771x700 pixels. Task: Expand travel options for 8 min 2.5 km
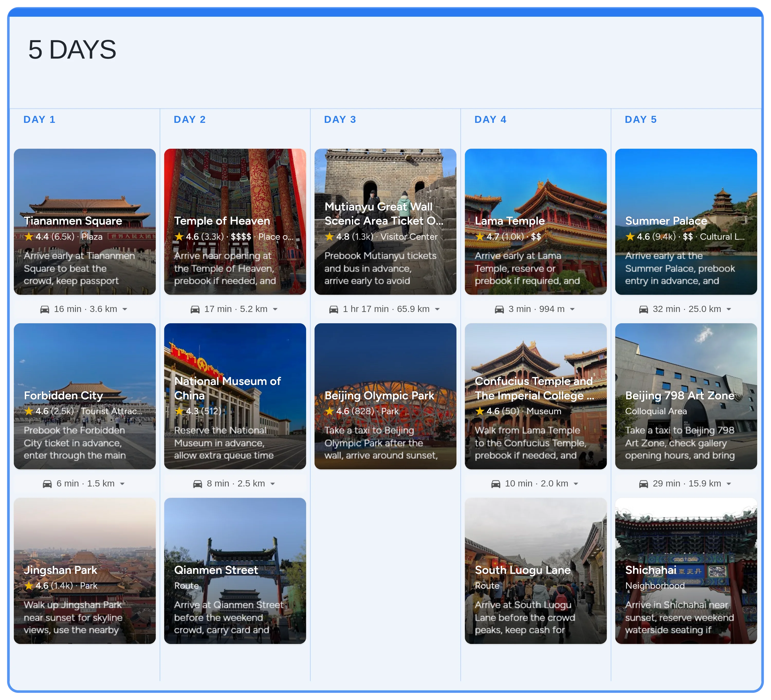tap(273, 484)
